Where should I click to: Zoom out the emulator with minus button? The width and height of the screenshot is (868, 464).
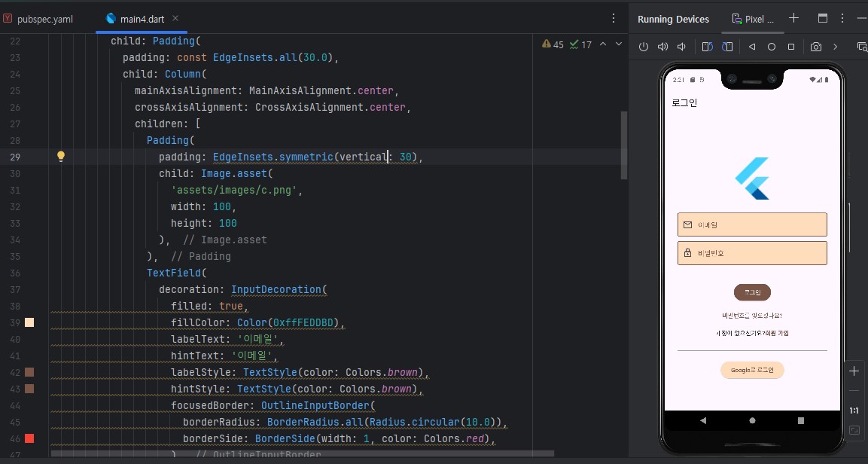(x=854, y=391)
